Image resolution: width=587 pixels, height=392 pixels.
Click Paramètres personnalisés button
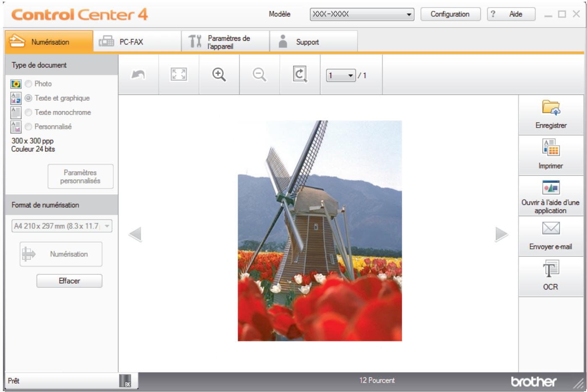(x=81, y=177)
